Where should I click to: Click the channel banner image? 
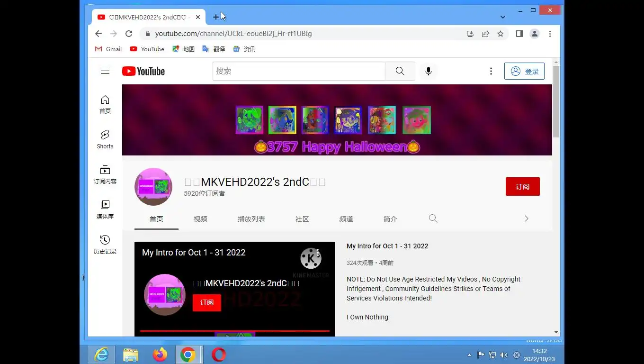coord(337,120)
